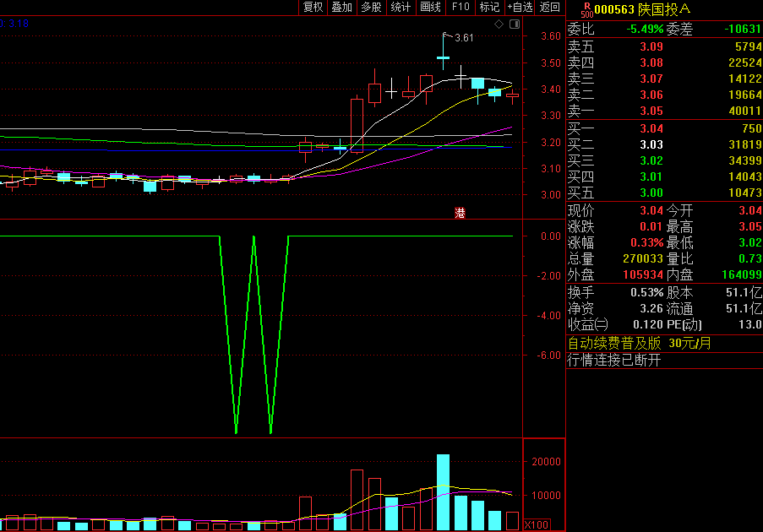Click the 涨幅 value 0.33%
763x532 pixels.
point(646,242)
